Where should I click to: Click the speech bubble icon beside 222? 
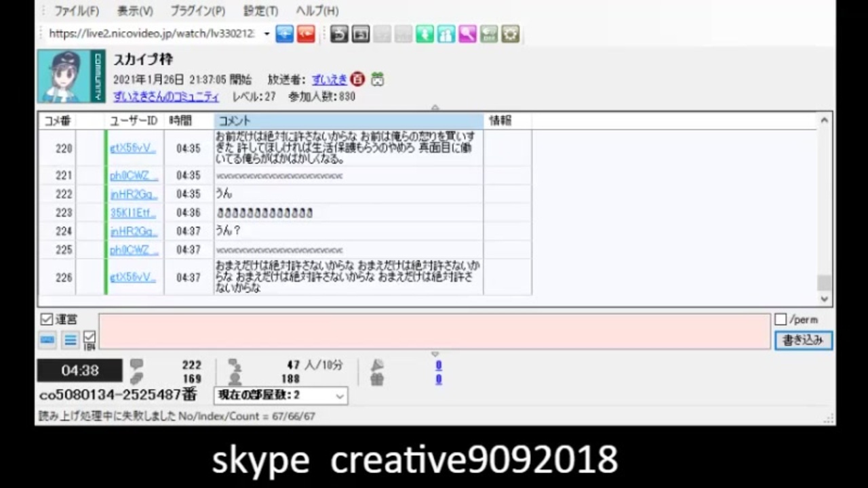click(x=136, y=365)
